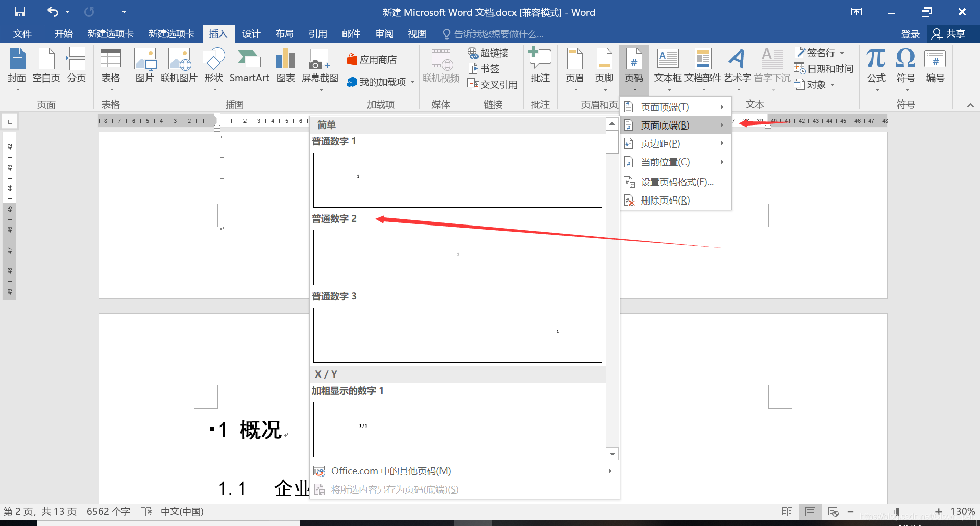Insert Date and Time (日期和时间)

[x=823, y=69]
